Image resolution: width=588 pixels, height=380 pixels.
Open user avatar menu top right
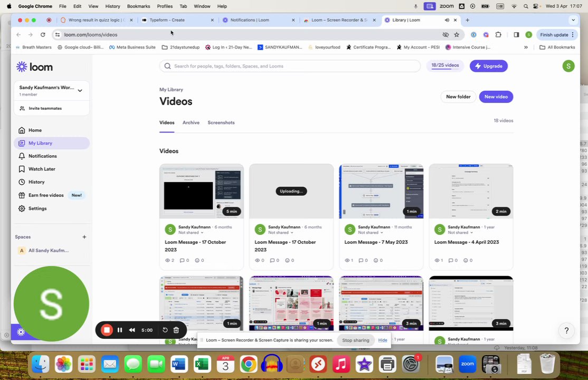click(568, 66)
